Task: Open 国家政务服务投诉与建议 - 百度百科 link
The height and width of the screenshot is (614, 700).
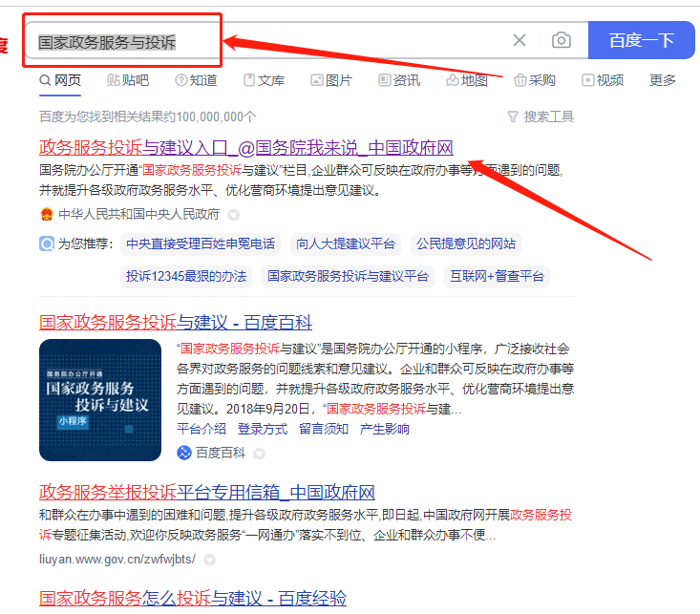Action: tap(175, 322)
